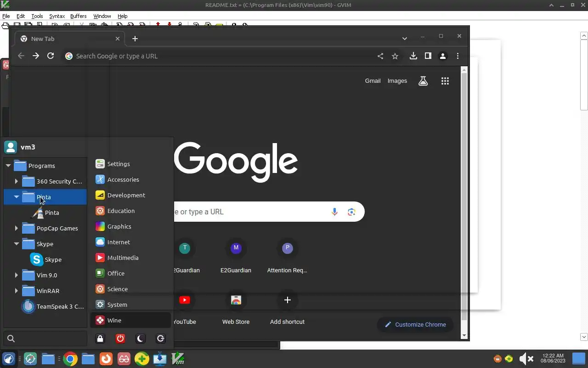Open the Gmail link
The height and width of the screenshot is (368, 588).
[373, 81]
